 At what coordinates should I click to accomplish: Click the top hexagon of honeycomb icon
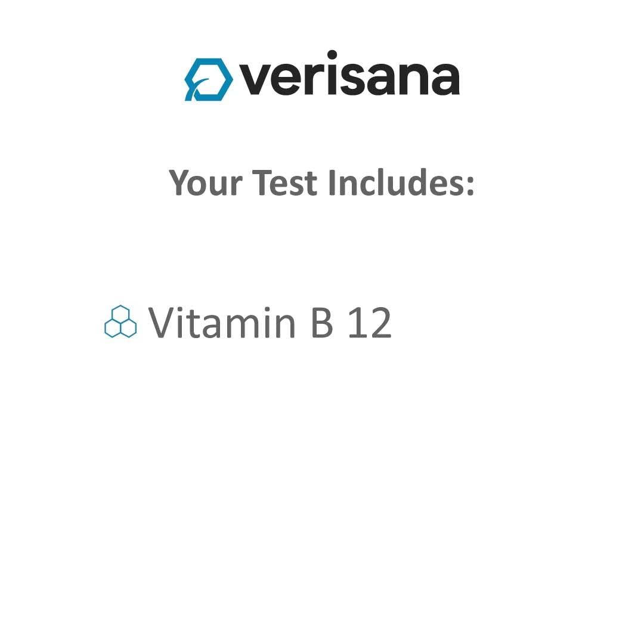120,313
